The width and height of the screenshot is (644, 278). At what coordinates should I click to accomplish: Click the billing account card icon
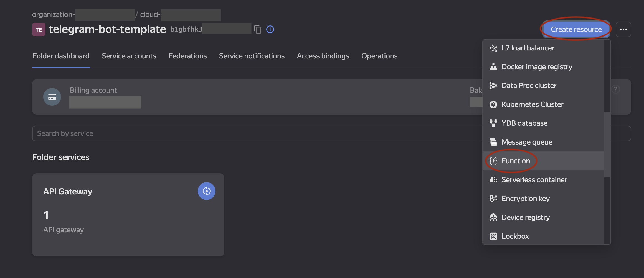click(52, 97)
